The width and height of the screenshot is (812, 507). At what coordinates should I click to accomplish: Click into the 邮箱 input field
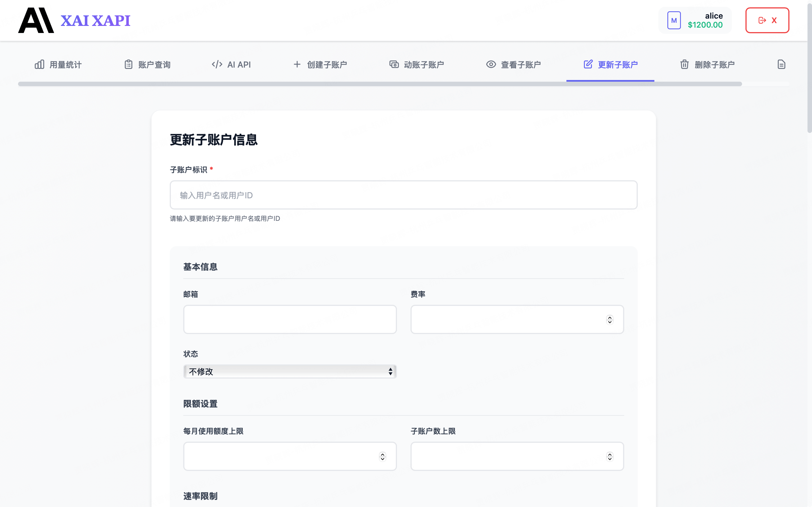tap(290, 320)
